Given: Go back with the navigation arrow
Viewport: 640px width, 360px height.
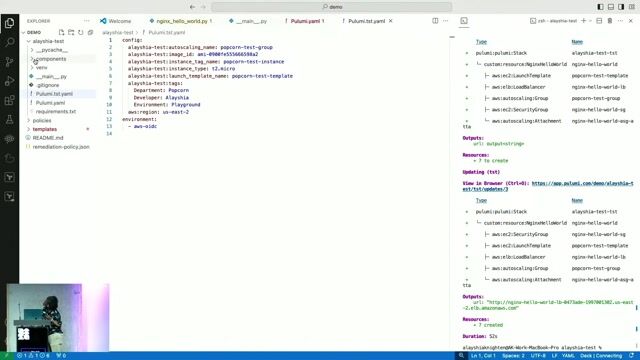Looking at the screenshot, I should click(x=192, y=7).
